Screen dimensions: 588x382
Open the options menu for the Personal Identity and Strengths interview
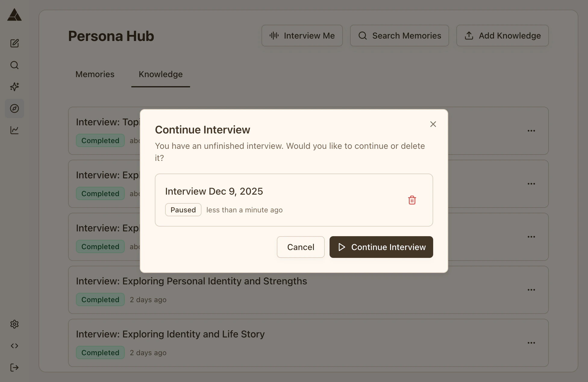(x=531, y=290)
